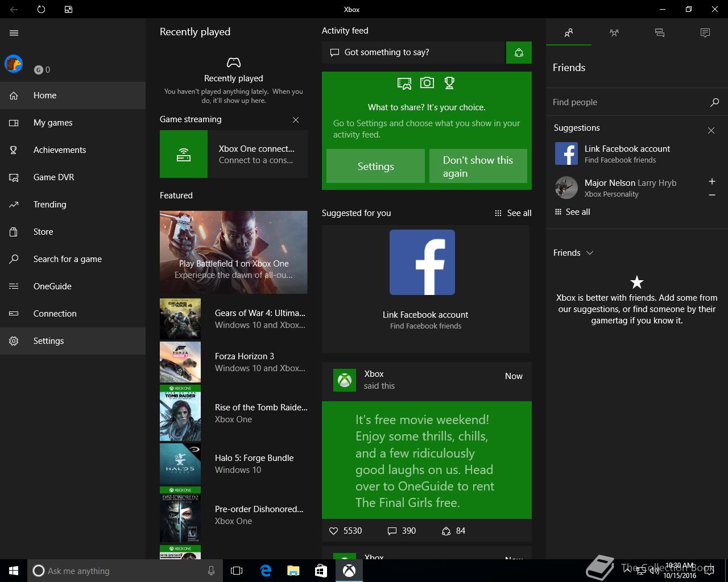Go to Home in sidebar
728x582 pixels.
click(x=73, y=95)
